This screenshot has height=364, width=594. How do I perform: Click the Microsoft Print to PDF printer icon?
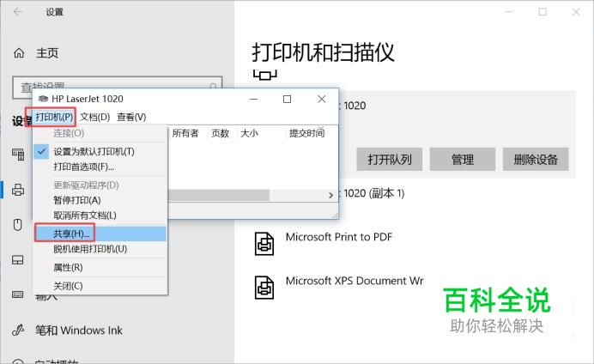coord(264,244)
